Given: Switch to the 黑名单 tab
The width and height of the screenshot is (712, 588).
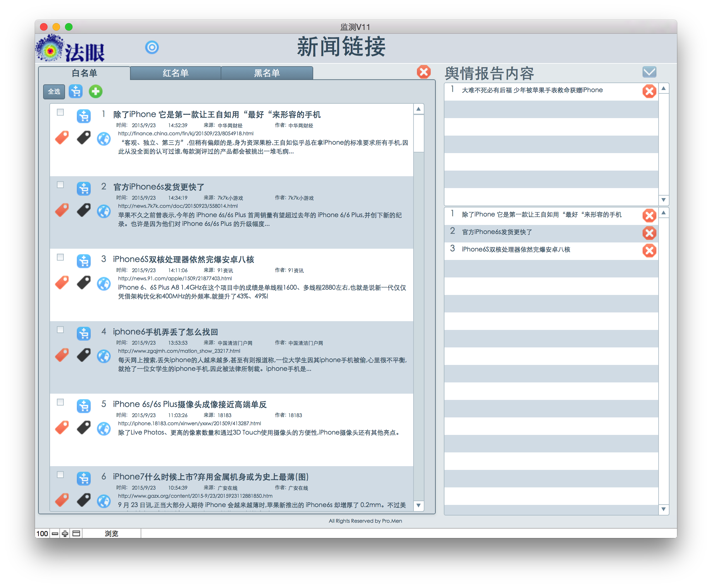Looking at the screenshot, I should click(267, 73).
